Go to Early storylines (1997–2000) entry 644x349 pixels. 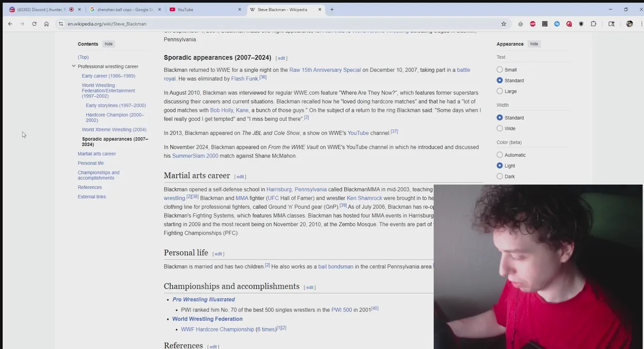pos(116,105)
